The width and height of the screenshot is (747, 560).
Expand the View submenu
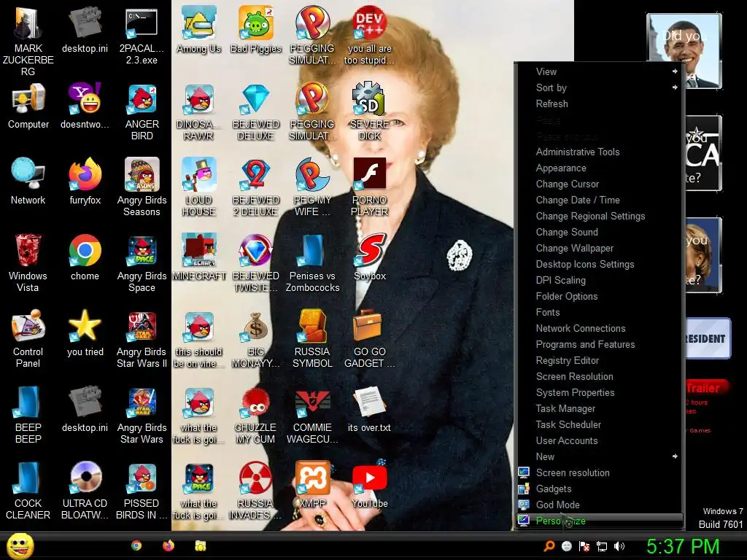click(600, 71)
